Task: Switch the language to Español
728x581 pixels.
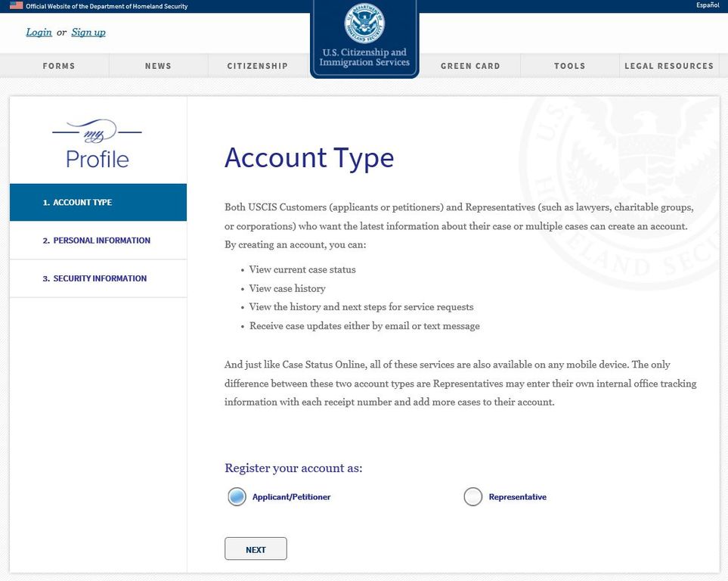Action: click(708, 5)
